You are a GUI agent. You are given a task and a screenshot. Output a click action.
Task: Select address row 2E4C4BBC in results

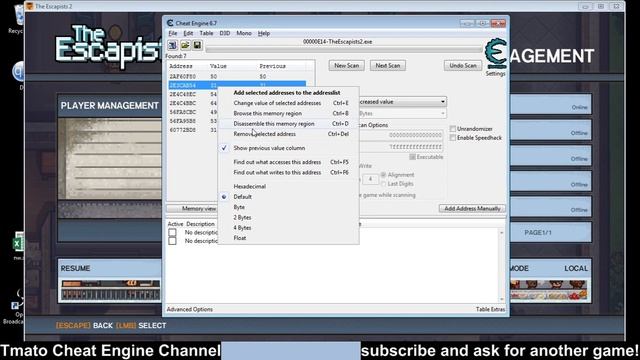click(x=193, y=103)
